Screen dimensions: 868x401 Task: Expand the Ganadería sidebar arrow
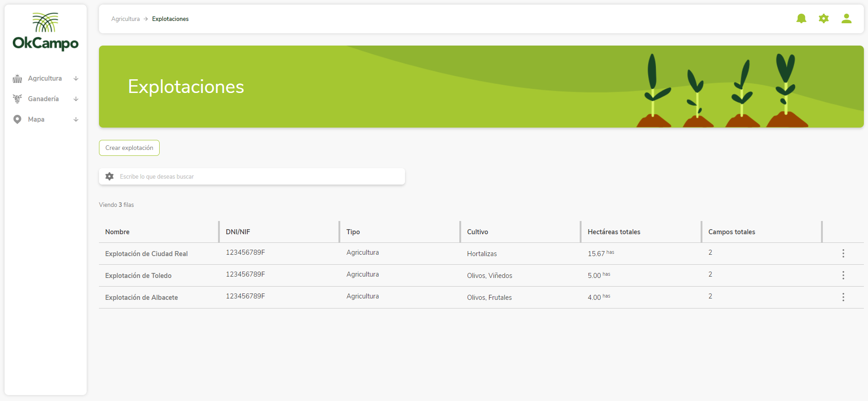[x=76, y=99]
